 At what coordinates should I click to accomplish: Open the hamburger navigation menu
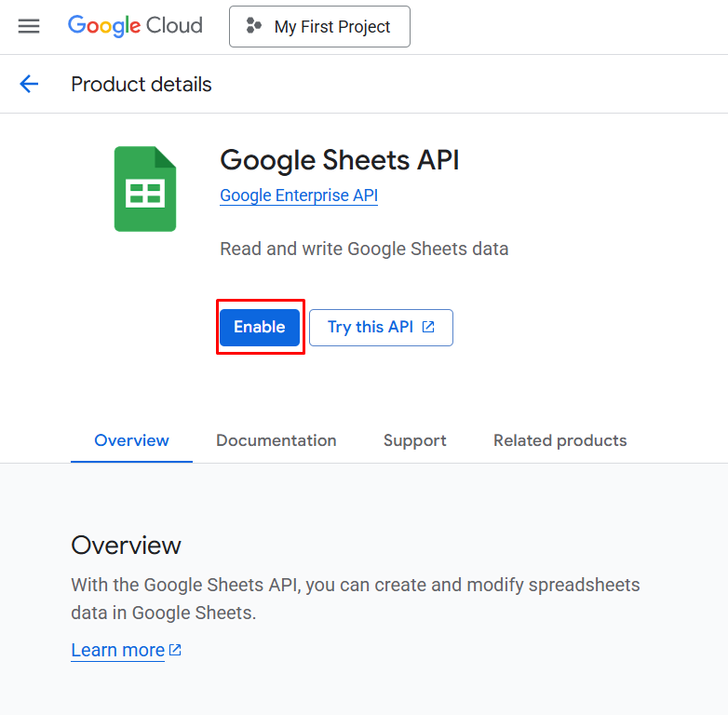(29, 26)
